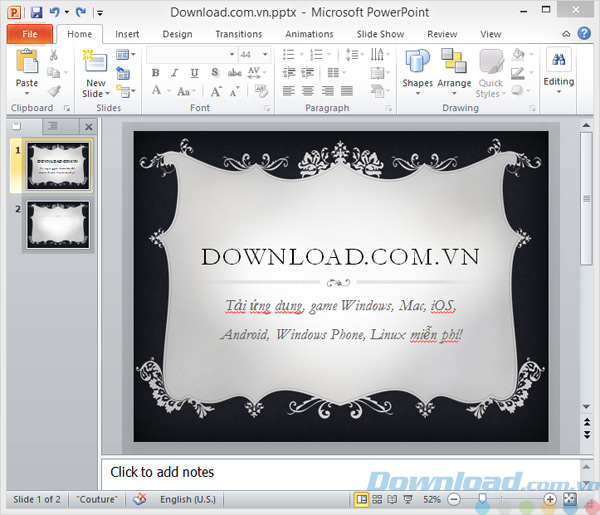Click the zoom slider handle
The height and width of the screenshot is (515, 600).
483,499
